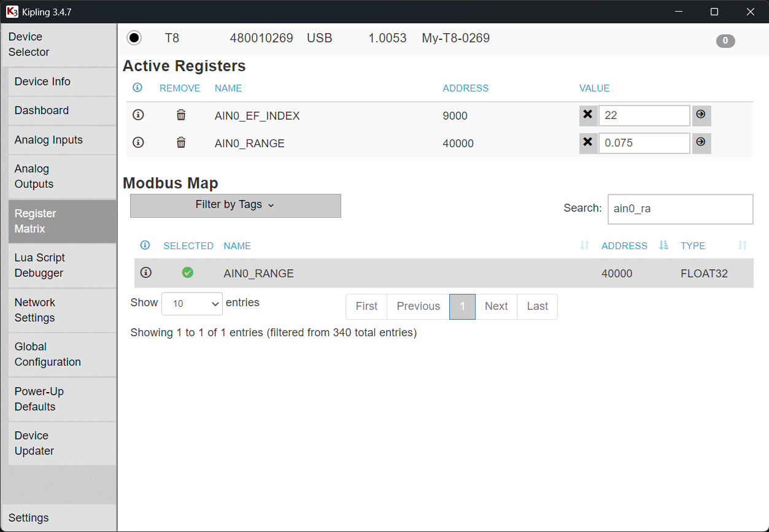Maximize the Kipling window
769x532 pixels.
(714, 12)
